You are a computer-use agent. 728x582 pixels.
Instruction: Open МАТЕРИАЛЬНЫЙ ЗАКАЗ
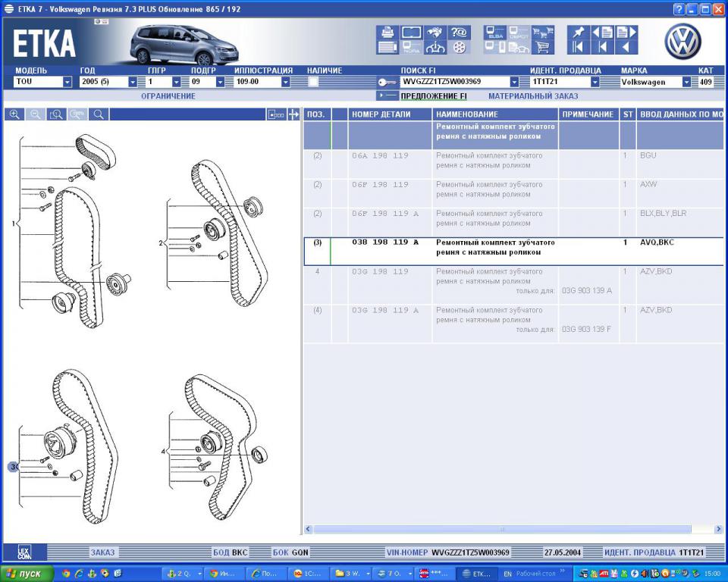(533, 96)
